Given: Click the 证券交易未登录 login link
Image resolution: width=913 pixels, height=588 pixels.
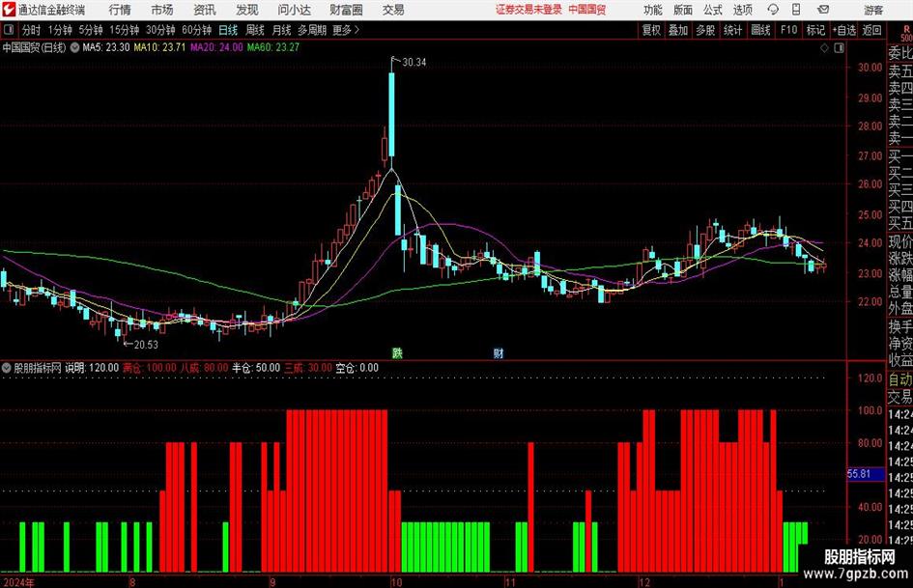Looking at the screenshot, I should click(x=529, y=10).
